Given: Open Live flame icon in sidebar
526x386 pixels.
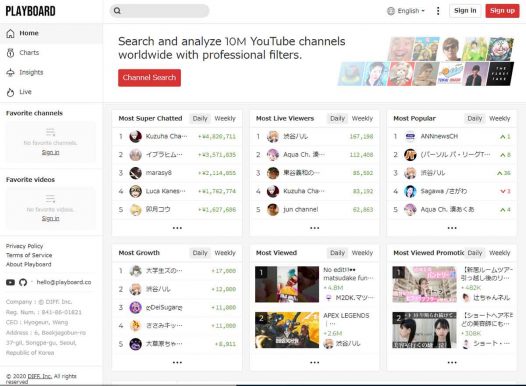Looking at the screenshot, I should coord(10,92).
